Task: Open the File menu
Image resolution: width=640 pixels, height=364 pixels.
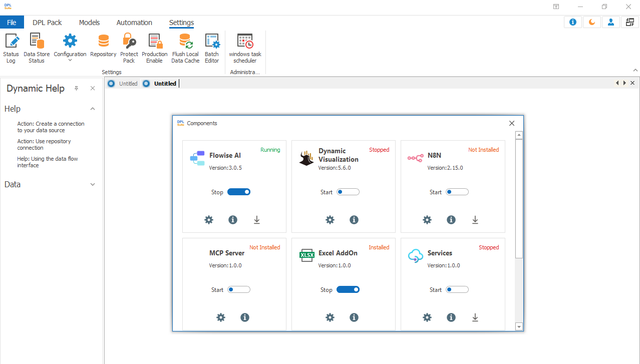Action: click(12, 23)
